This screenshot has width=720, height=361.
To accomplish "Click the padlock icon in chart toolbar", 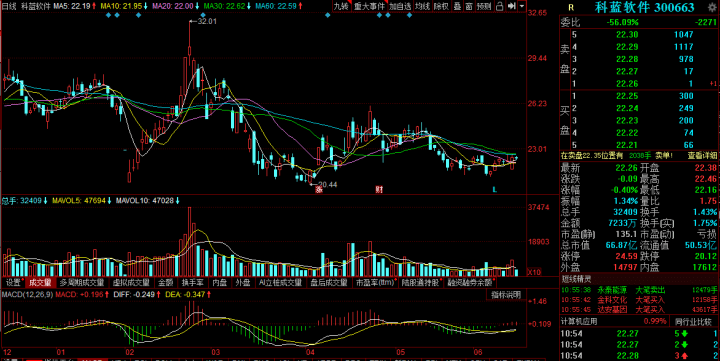I will click(x=500, y=6).
